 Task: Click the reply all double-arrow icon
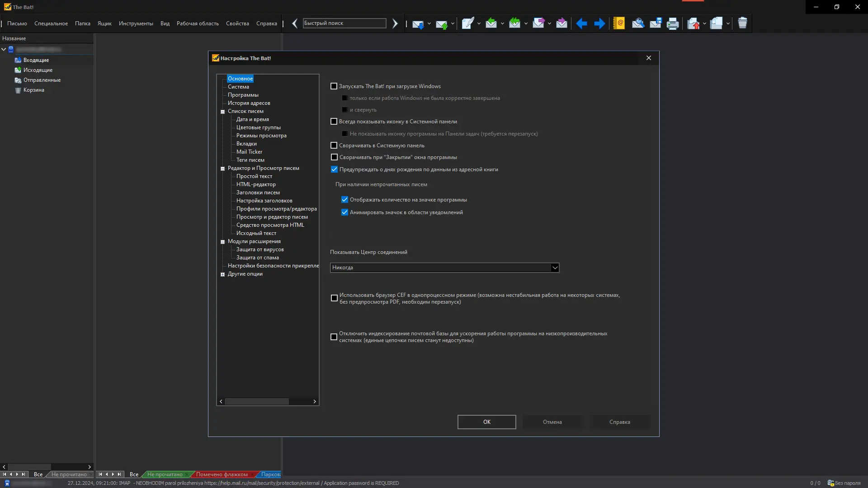pyautogui.click(x=514, y=23)
